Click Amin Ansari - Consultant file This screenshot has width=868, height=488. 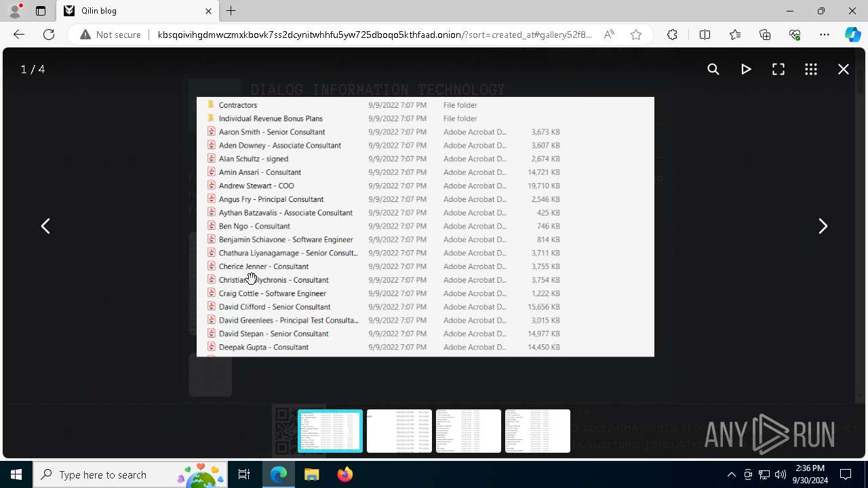click(425, 172)
